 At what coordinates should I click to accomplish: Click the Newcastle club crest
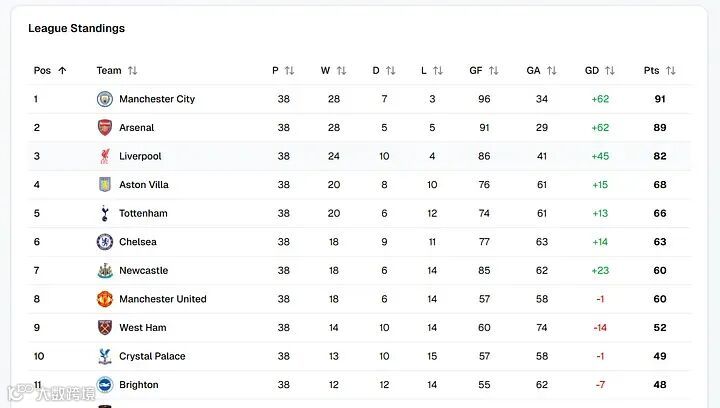pyautogui.click(x=105, y=270)
